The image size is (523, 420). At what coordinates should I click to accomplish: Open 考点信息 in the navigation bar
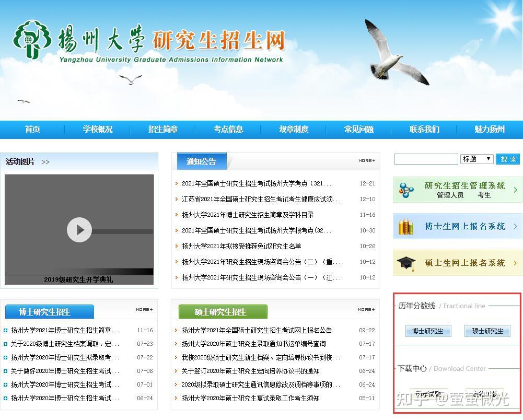click(228, 129)
